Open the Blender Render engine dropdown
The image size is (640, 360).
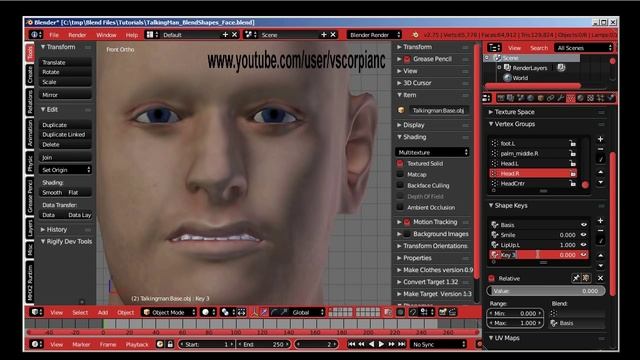pyautogui.click(x=375, y=35)
